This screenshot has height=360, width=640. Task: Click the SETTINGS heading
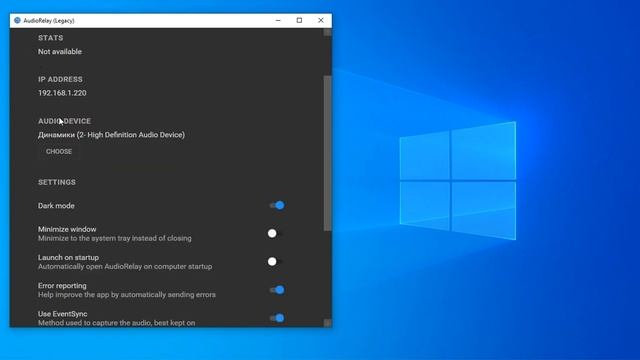click(x=57, y=182)
